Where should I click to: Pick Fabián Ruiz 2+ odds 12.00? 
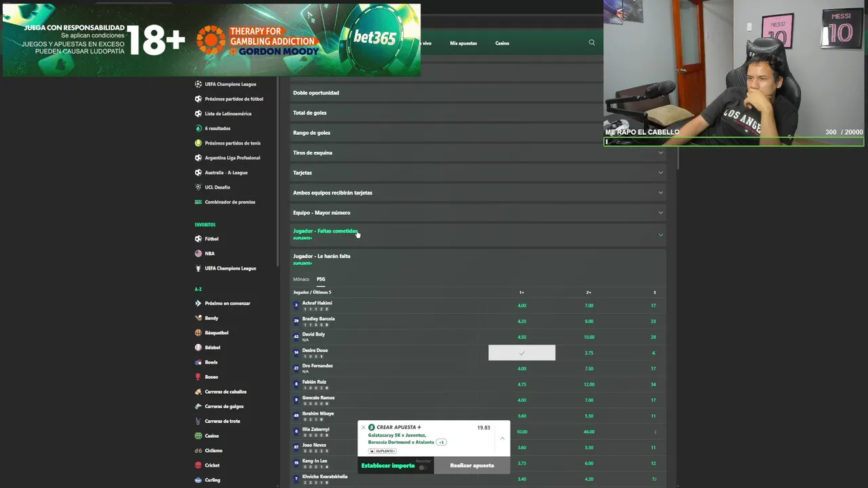pyautogui.click(x=589, y=384)
